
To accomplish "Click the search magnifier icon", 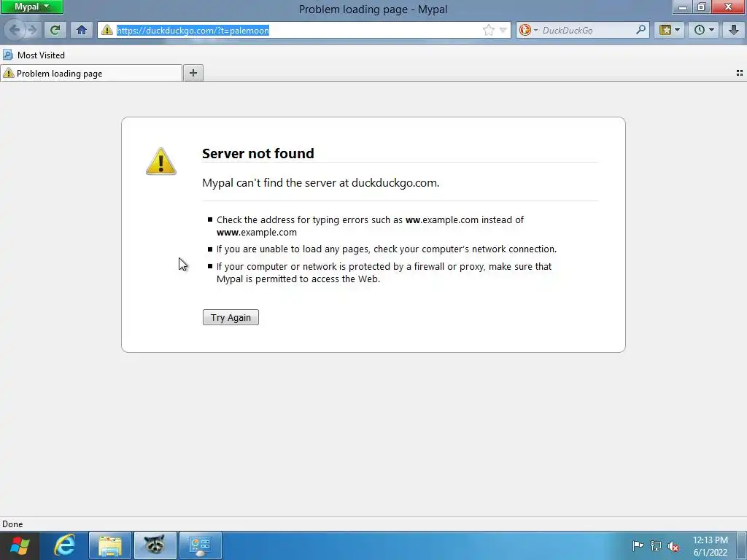I will coord(641,30).
